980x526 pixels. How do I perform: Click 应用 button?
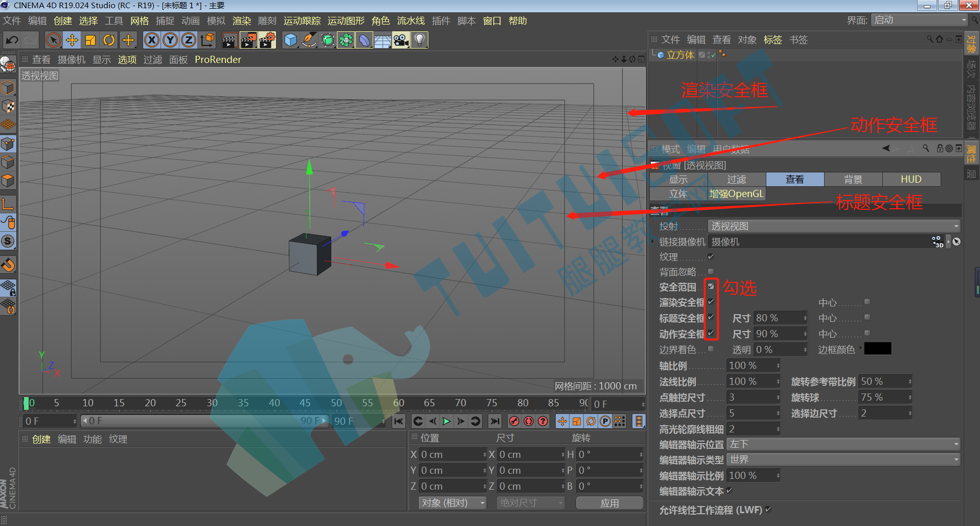click(x=609, y=503)
